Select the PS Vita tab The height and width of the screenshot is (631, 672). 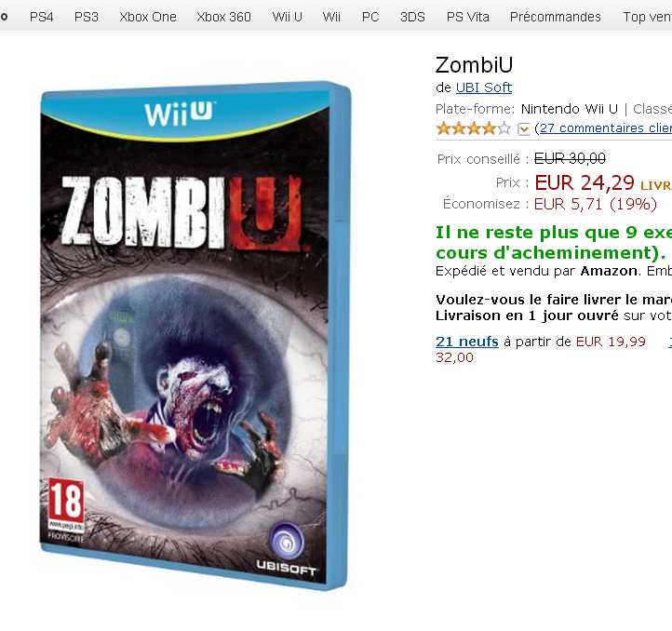coord(467,17)
